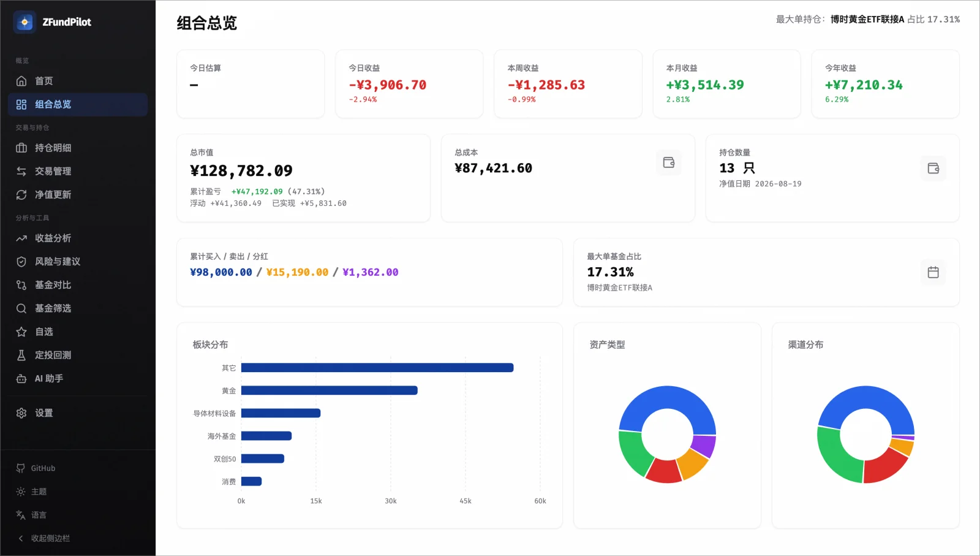Click the 本月收益 value +¥3,514.39
The image size is (980, 556).
[705, 85]
